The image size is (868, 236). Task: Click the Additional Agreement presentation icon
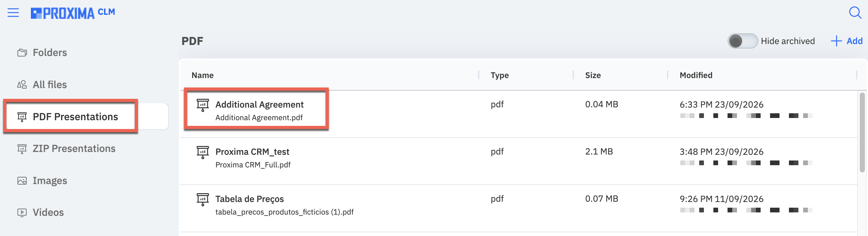pos(203,105)
